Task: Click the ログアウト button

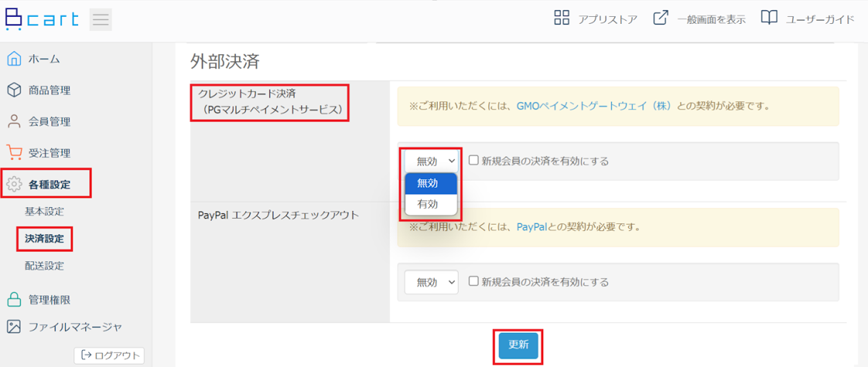Action: pyautogui.click(x=109, y=355)
